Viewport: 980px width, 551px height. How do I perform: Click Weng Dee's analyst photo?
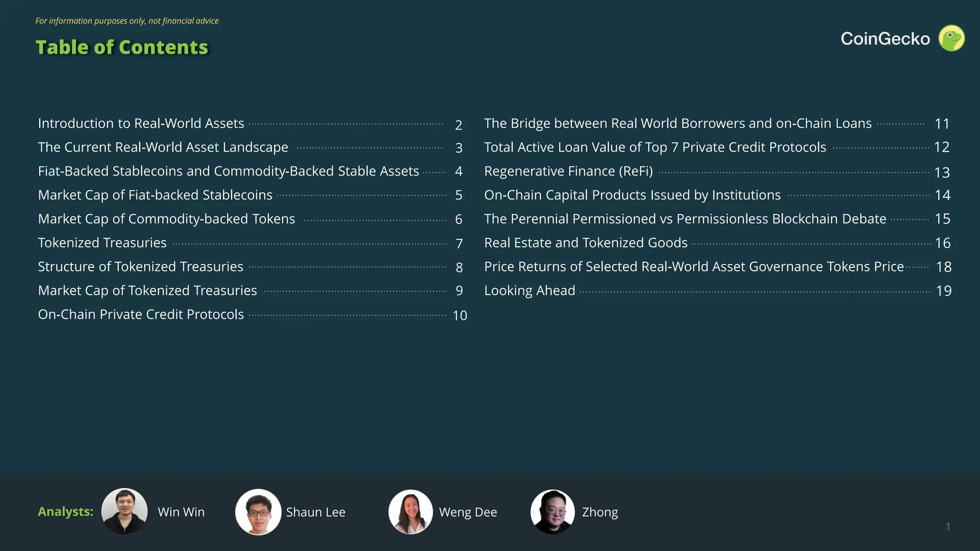point(411,512)
